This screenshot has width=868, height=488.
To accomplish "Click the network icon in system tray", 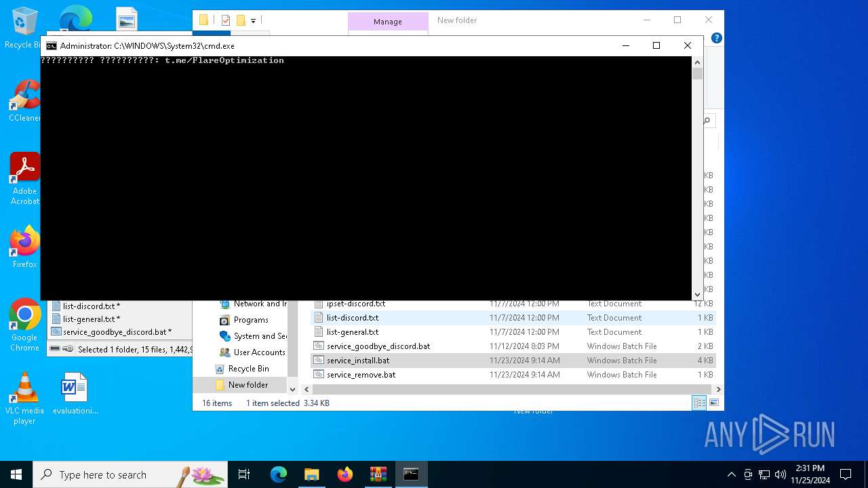I will coord(764,474).
